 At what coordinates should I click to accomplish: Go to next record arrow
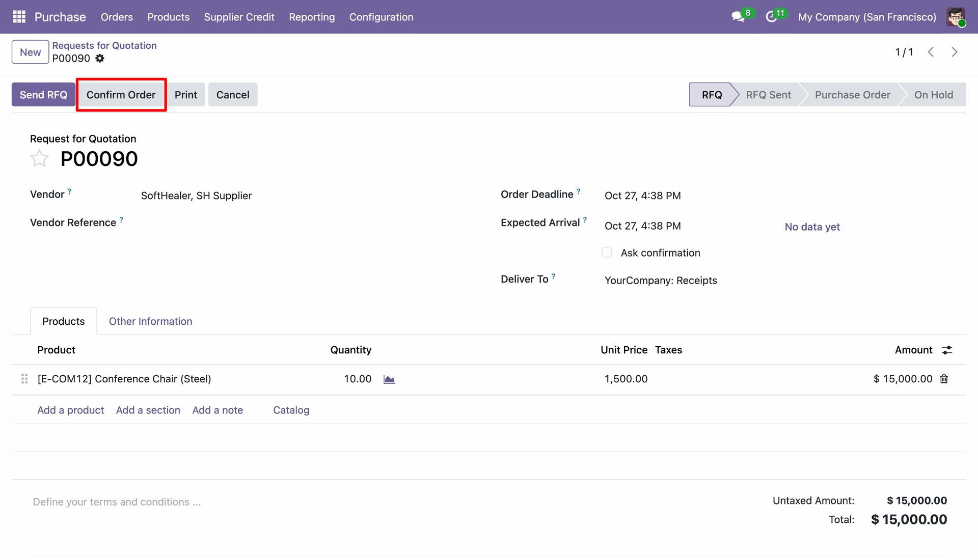[x=955, y=52]
